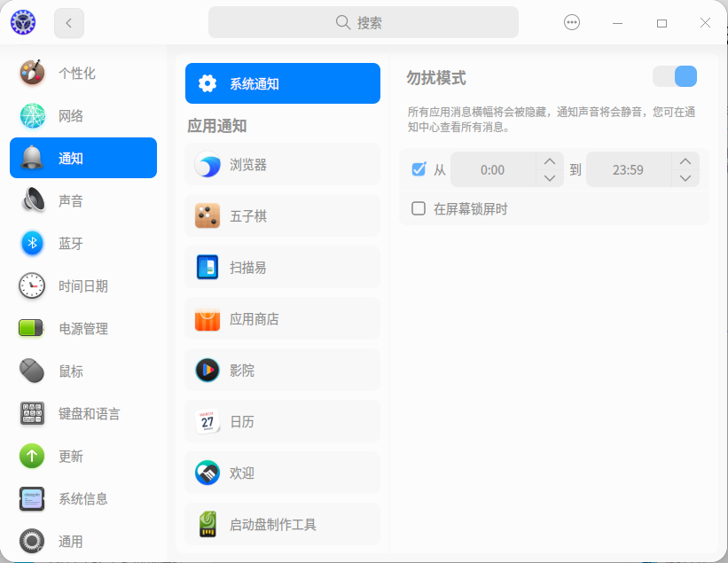Screen dimensions: 728x563
Task: Decrease the end time 23:59 with down arrow
Action: click(685, 178)
